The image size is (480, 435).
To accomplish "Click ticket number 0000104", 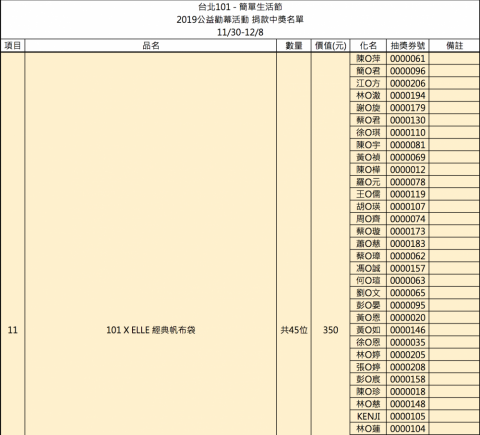I will pos(408,429).
